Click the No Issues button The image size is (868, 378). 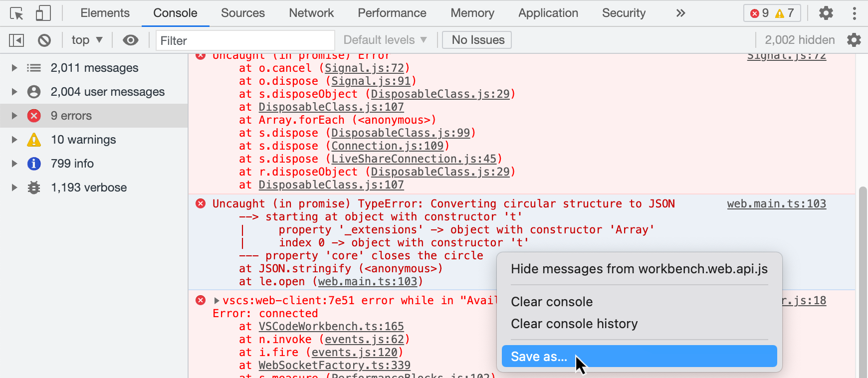coord(477,40)
